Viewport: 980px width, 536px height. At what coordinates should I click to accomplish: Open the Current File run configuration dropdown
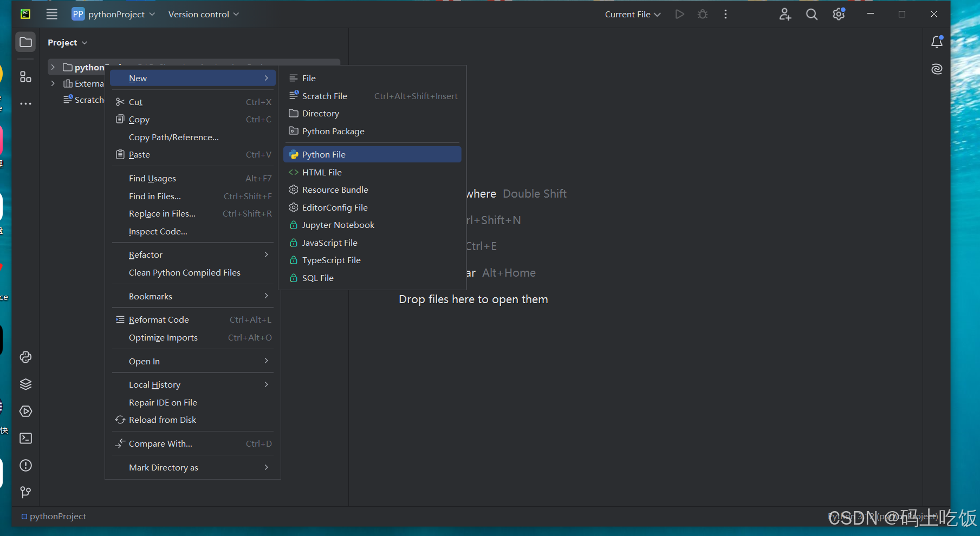pos(633,14)
